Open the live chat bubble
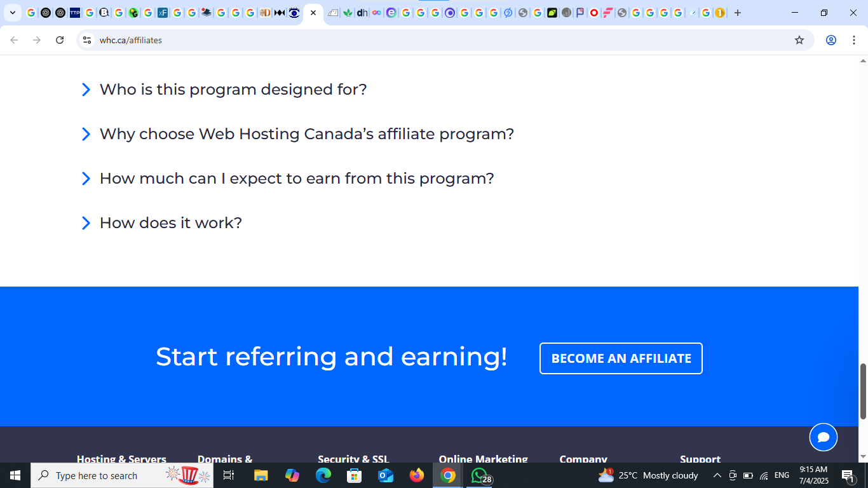This screenshot has height=488, width=868. click(x=824, y=437)
